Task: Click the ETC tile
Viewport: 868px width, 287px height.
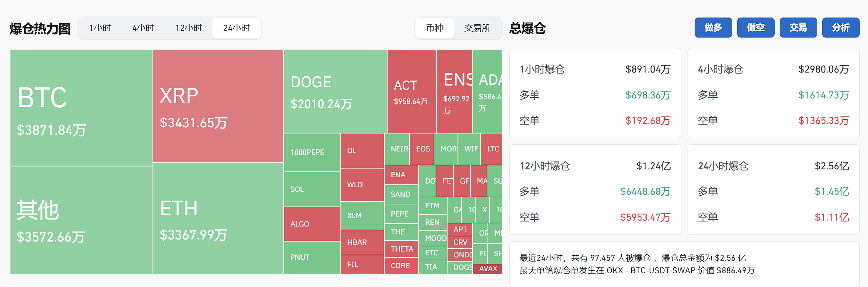Action: click(433, 253)
